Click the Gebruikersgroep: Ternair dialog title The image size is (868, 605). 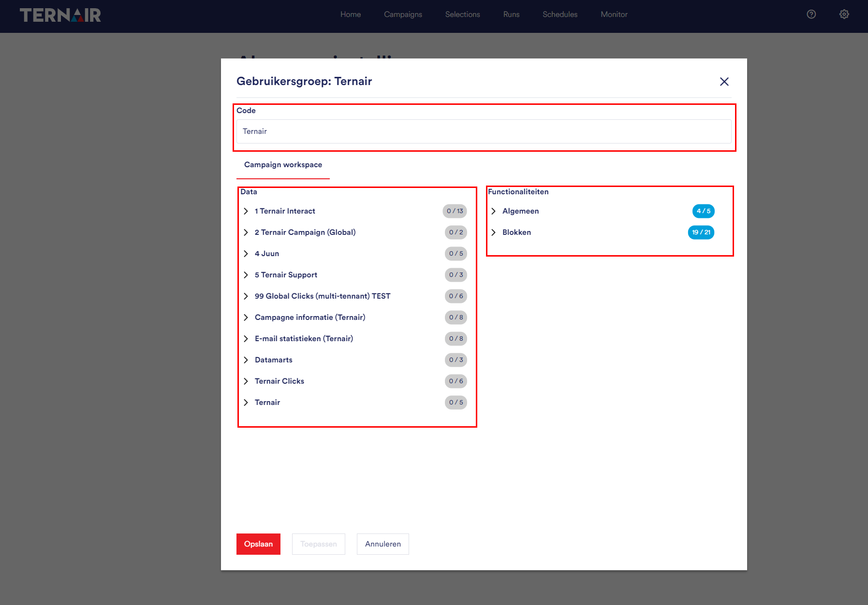coord(304,81)
